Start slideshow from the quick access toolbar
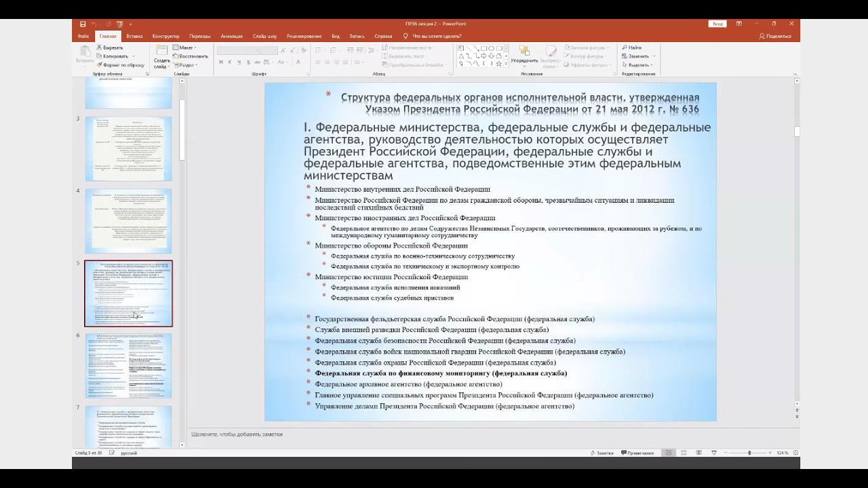Screen dimensions: 868x488 [119, 24]
